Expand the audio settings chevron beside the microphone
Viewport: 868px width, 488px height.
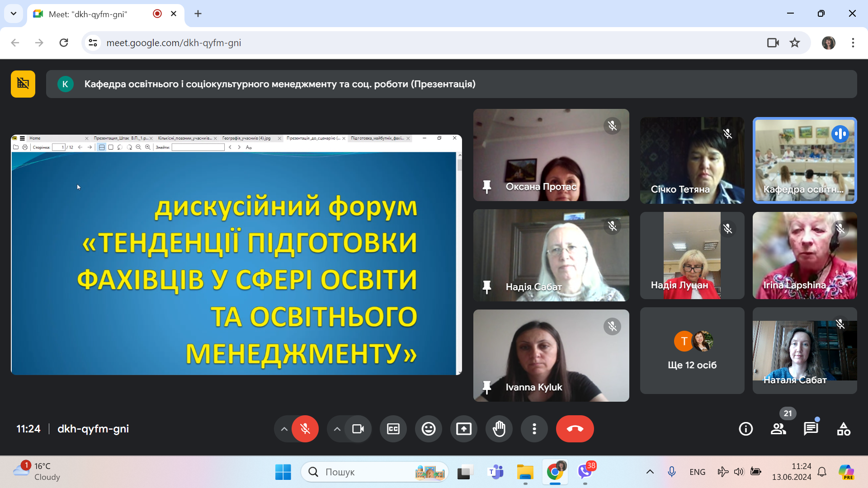click(284, 429)
